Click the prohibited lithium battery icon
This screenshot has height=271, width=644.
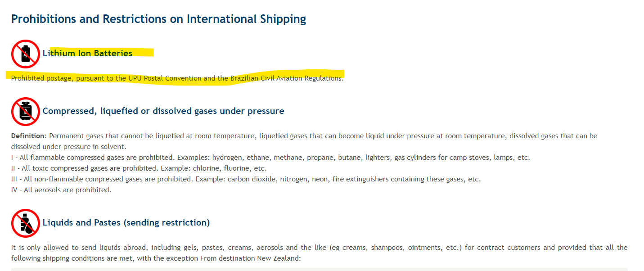coord(26,54)
